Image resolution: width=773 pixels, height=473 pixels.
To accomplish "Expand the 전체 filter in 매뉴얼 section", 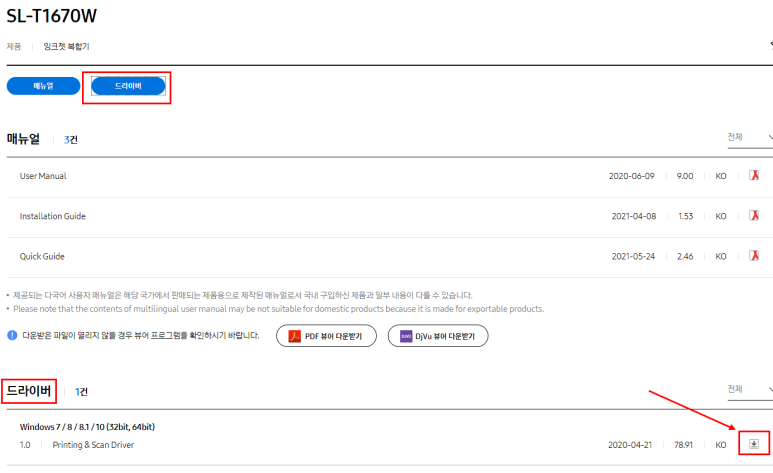I will click(750, 137).
